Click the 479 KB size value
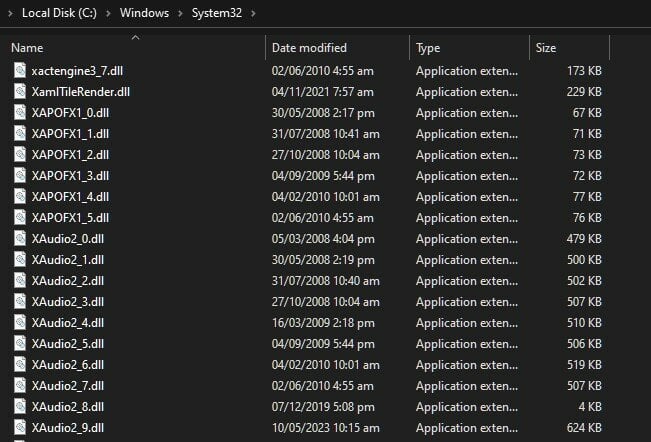 click(x=584, y=239)
